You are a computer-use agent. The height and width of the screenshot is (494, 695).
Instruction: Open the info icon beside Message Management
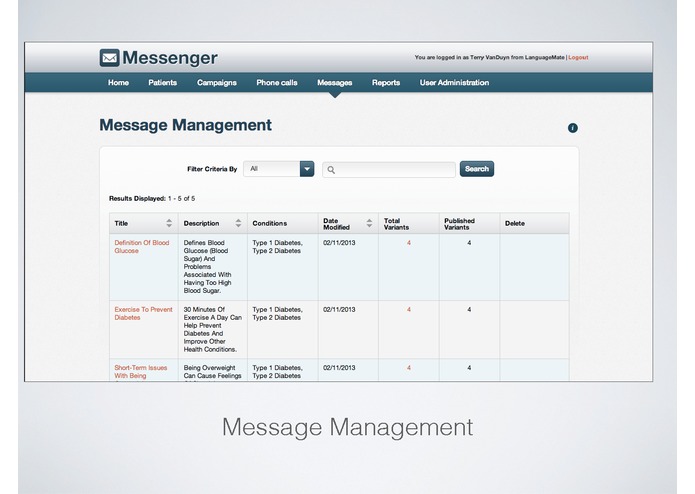click(x=573, y=128)
